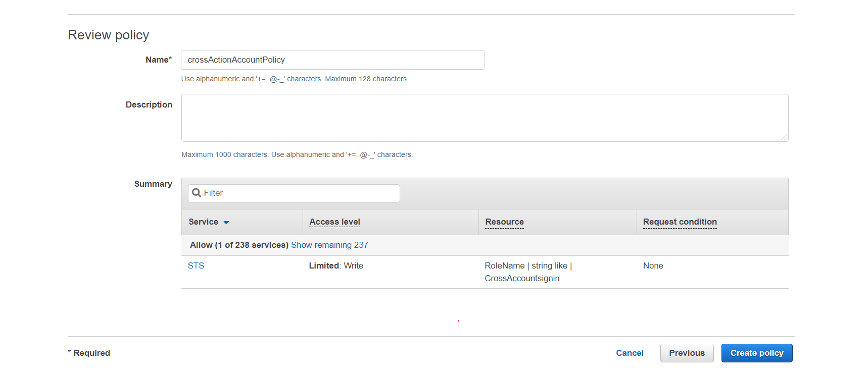Sort by the Service column header
868x373 pixels.
[x=204, y=222]
